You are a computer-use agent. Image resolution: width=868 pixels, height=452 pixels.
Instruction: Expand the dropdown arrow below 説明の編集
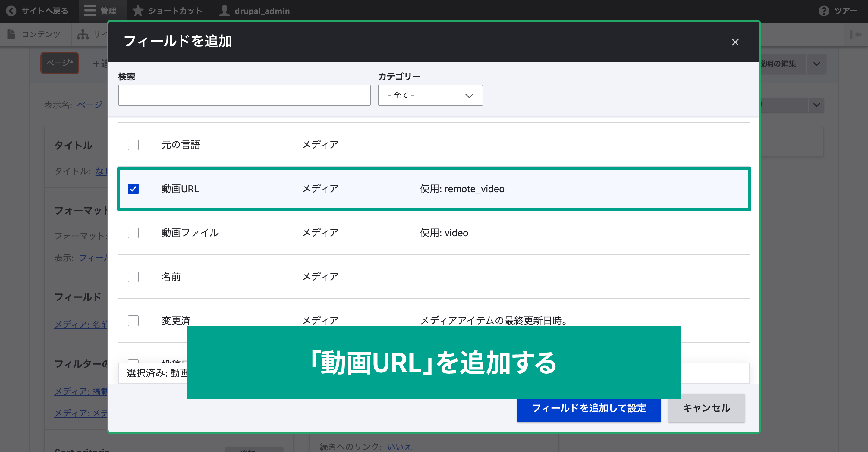(816, 105)
